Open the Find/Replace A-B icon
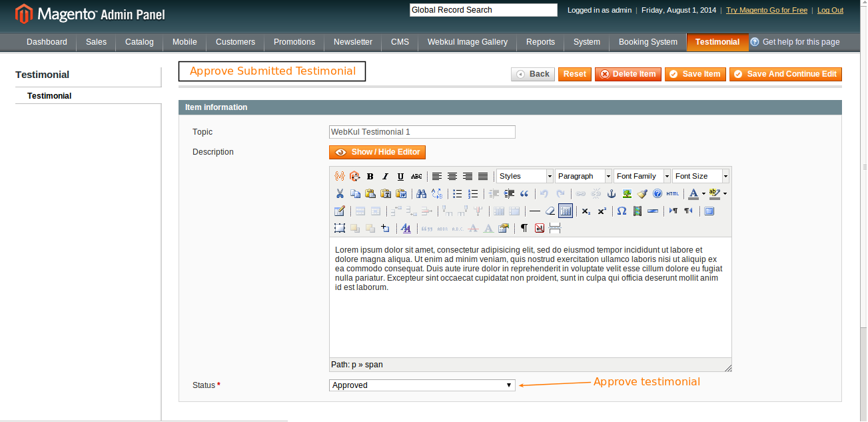 pos(437,193)
